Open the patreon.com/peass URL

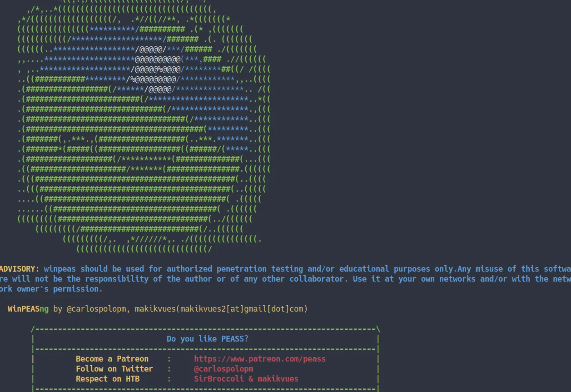[260, 359]
